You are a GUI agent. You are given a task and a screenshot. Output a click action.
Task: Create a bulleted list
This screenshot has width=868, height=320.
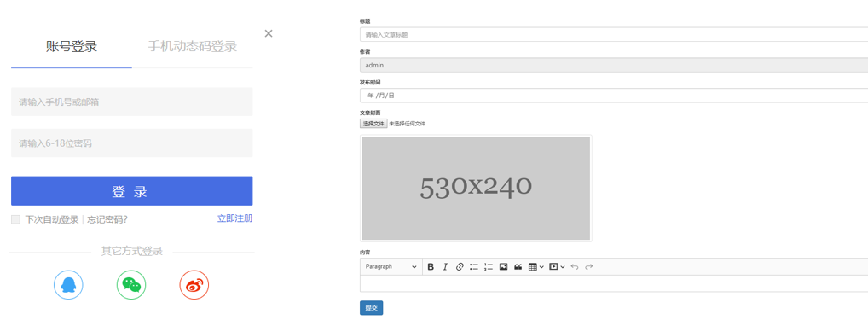pos(474,267)
